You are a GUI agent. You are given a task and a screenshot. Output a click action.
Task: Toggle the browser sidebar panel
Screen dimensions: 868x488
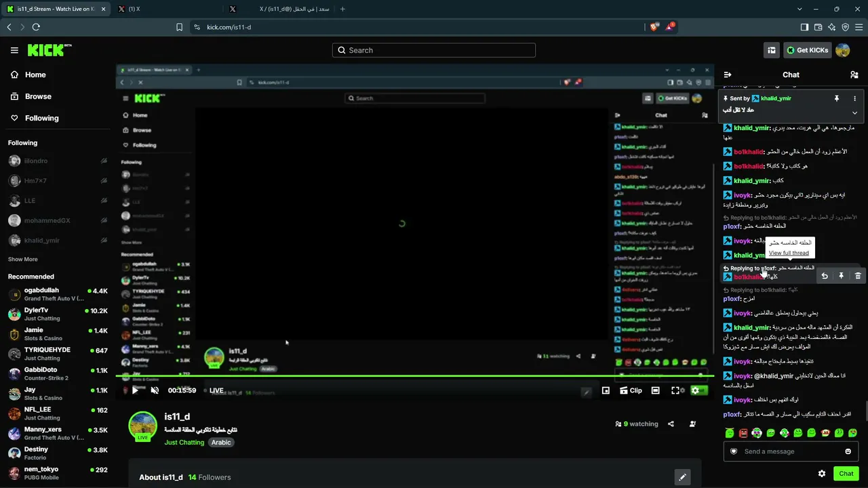tap(804, 27)
